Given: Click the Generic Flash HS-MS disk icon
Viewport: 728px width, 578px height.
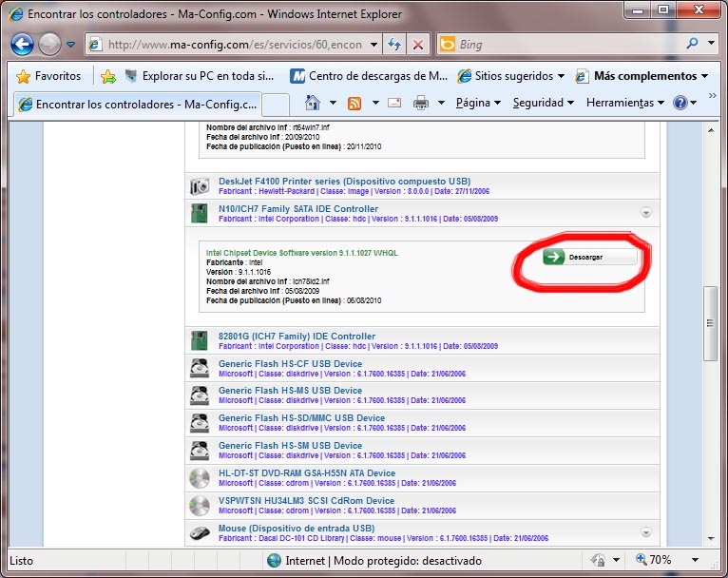Looking at the screenshot, I should (200, 395).
